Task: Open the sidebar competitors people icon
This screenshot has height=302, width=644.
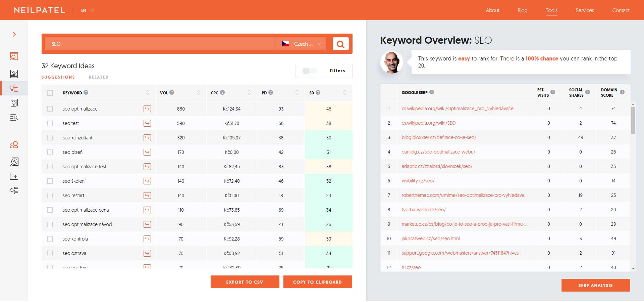Action: tap(14, 145)
